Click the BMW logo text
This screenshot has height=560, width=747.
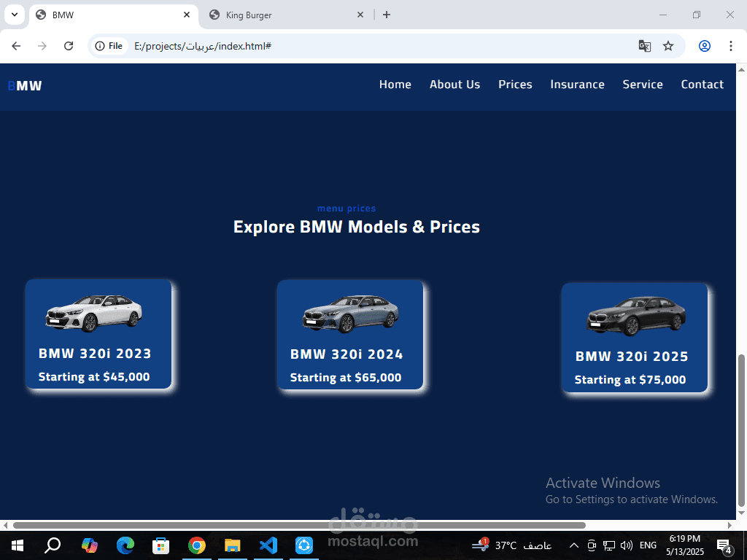25,86
